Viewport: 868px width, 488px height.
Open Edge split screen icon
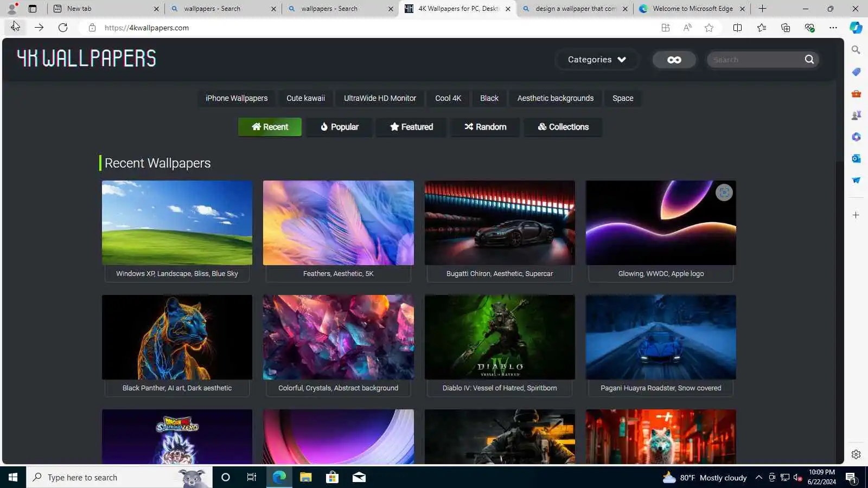737,28
